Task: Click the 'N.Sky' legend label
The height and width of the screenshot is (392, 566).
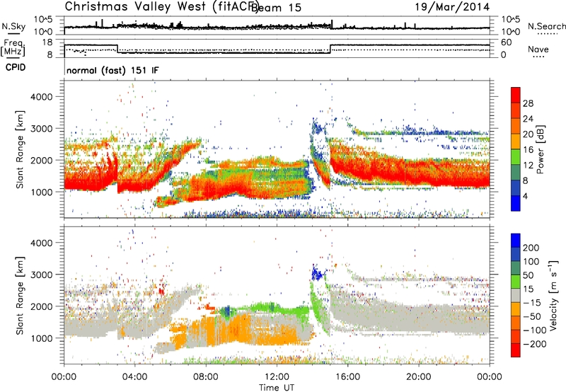Action: pyautogui.click(x=13, y=26)
